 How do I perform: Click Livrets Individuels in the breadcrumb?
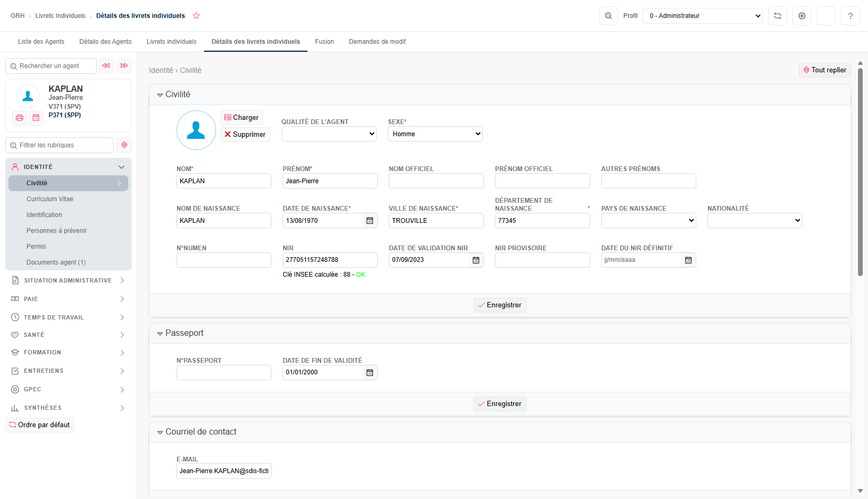[60, 16]
